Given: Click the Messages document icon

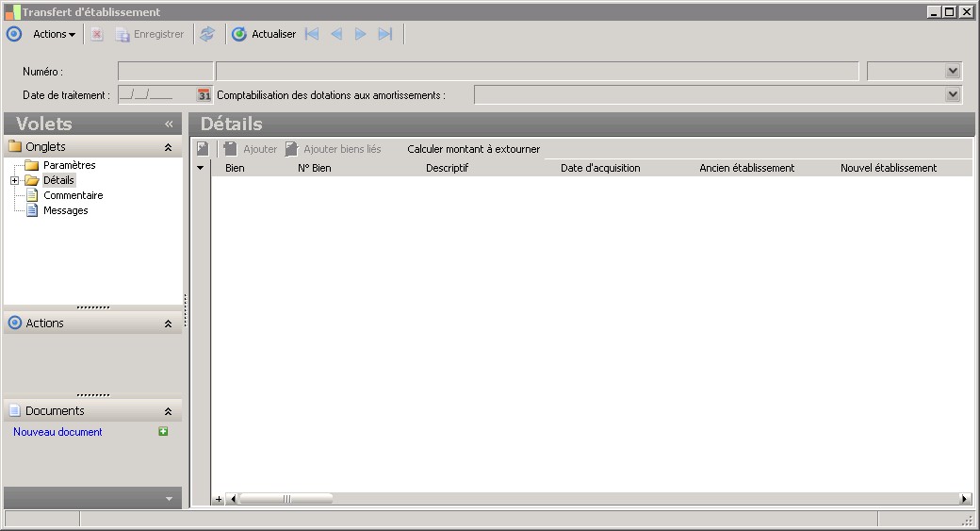Looking at the screenshot, I should click(x=32, y=210).
